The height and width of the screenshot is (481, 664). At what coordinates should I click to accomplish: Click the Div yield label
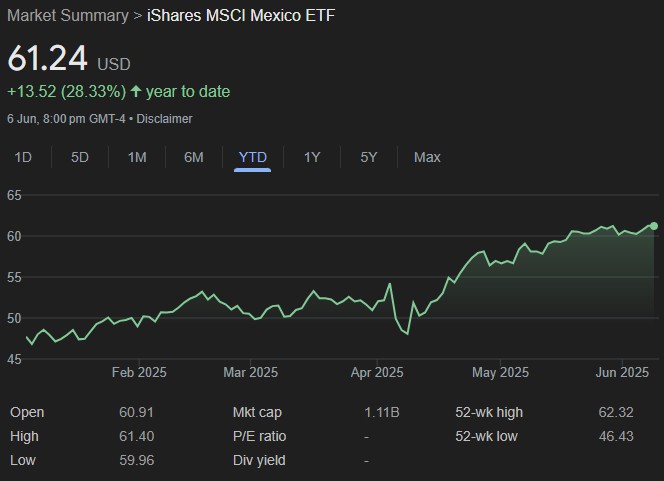coord(259,461)
